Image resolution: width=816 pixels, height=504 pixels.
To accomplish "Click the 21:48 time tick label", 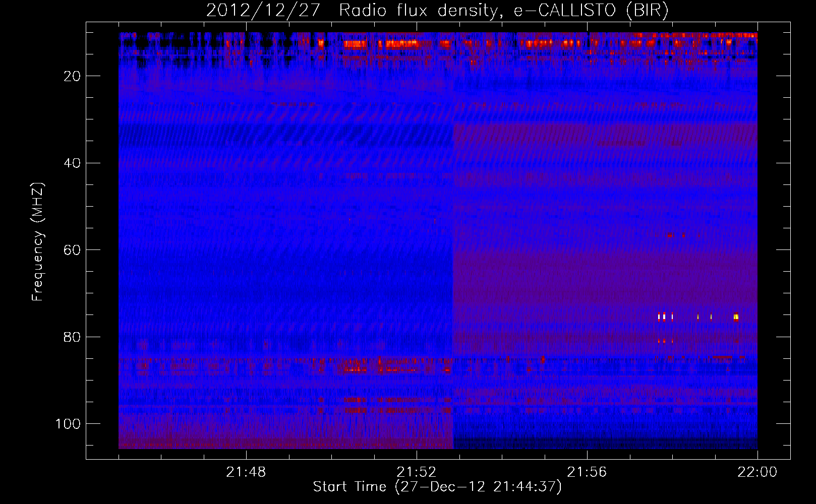I will tap(246, 472).
